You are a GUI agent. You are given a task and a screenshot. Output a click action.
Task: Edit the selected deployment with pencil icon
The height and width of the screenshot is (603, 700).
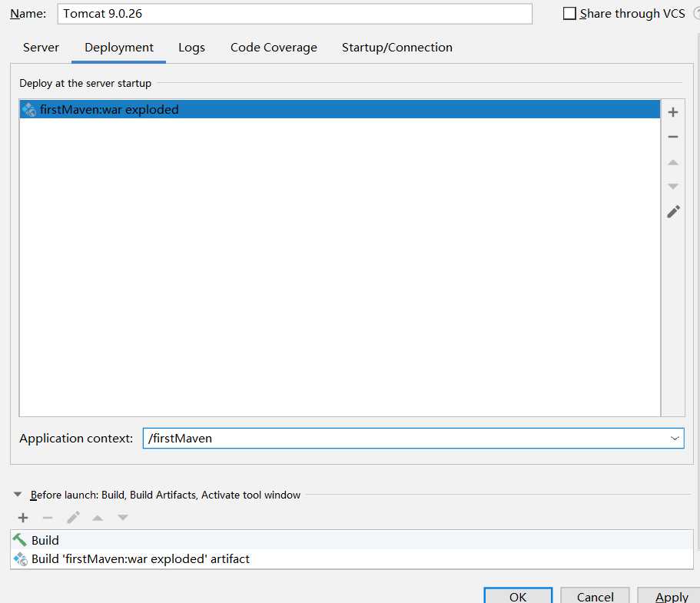pyautogui.click(x=673, y=211)
